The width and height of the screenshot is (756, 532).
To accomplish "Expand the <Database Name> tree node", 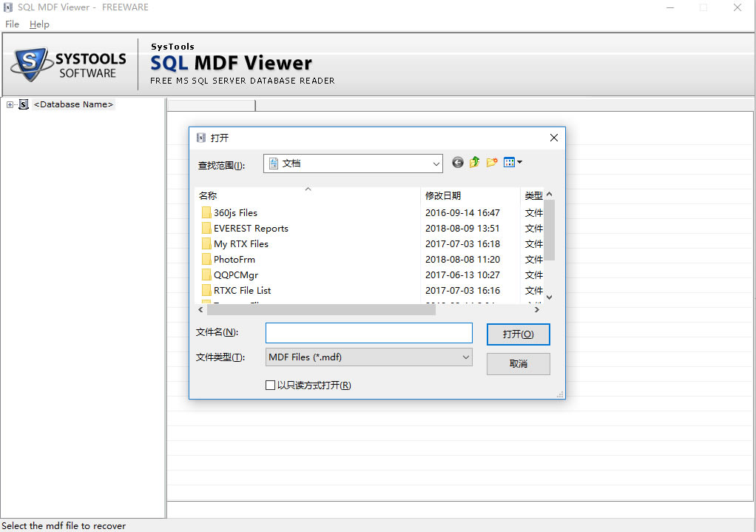I will coord(10,105).
